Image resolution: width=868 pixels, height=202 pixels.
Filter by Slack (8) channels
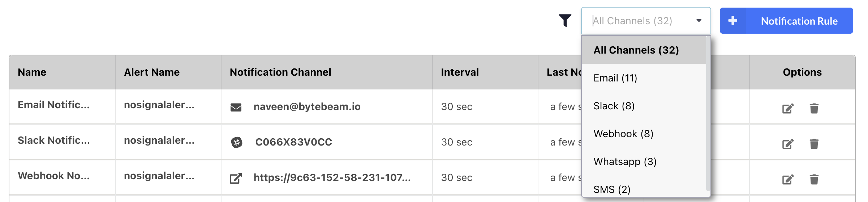(614, 106)
